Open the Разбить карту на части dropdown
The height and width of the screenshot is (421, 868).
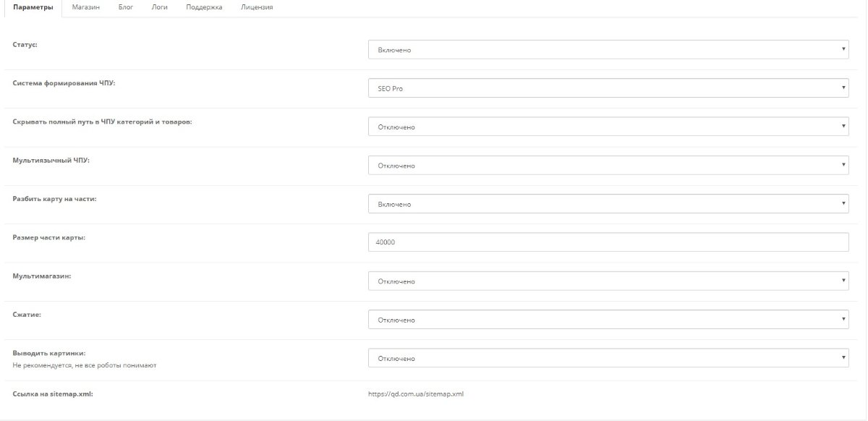coord(608,204)
